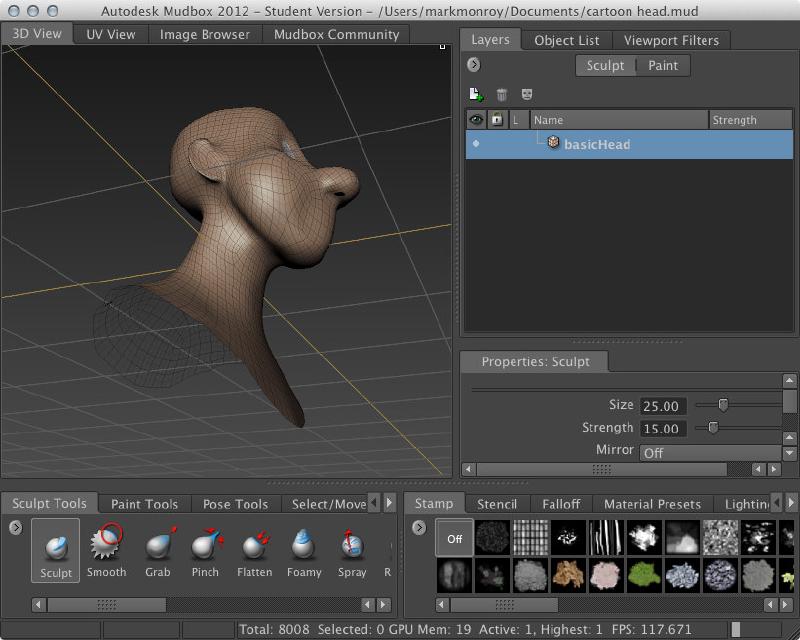Select the Spray tool
This screenshot has width=800, height=640.
(x=351, y=550)
